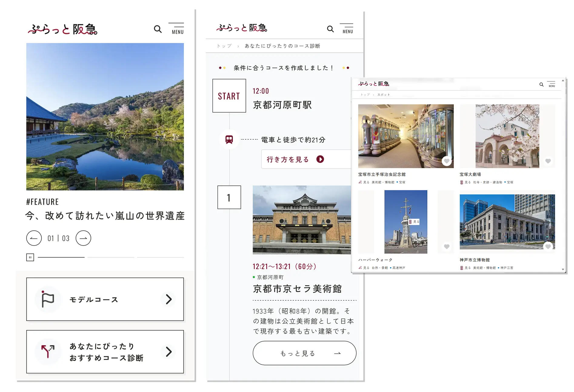Open あなたにぴったりおすすめコース診断 chevron

pyautogui.click(x=169, y=352)
